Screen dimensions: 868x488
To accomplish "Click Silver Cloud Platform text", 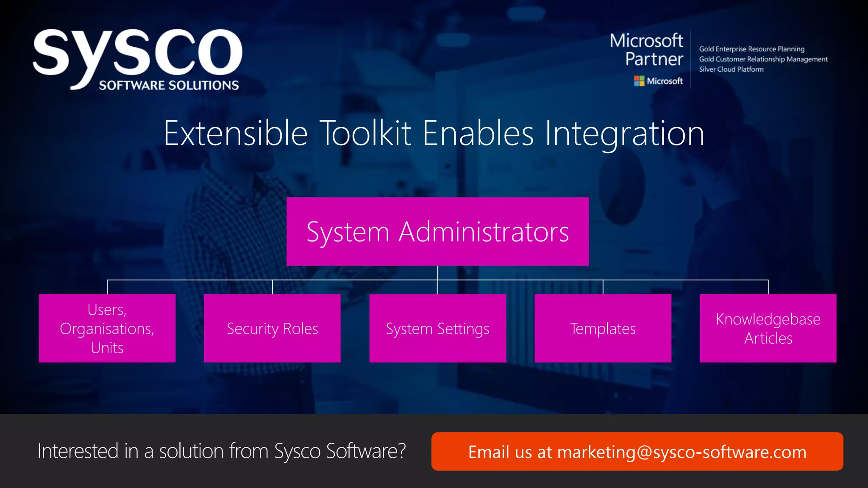I will [731, 69].
